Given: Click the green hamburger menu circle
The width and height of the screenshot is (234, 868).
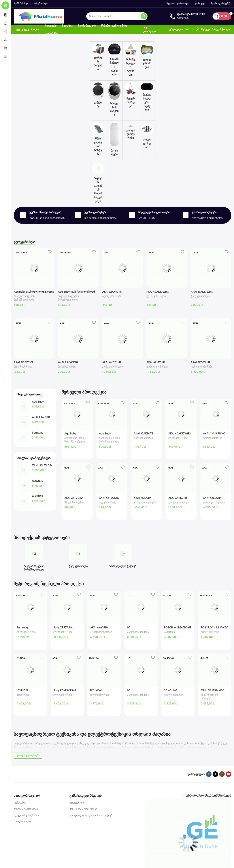Looking at the screenshot, I should point(5,5).
